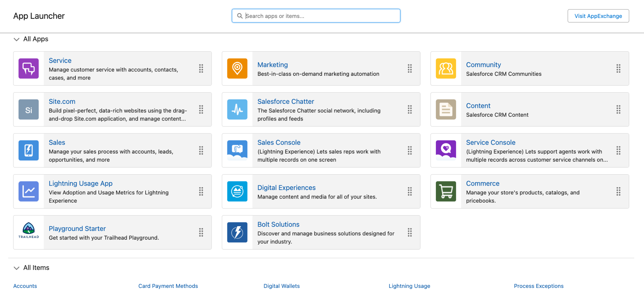Click the Sales Console app icon
The image size is (644, 291).
pyautogui.click(x=237, y=150)
